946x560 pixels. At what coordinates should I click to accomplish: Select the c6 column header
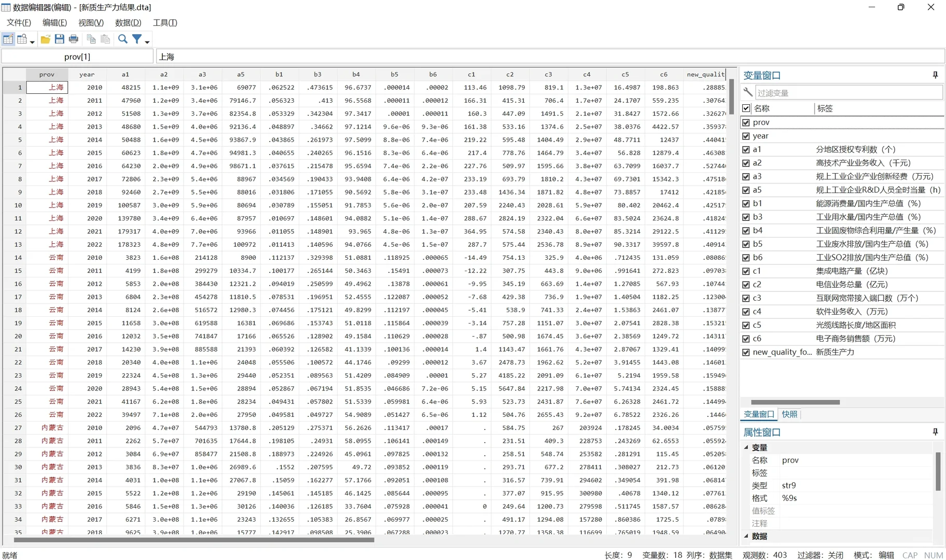pos(664,75)
